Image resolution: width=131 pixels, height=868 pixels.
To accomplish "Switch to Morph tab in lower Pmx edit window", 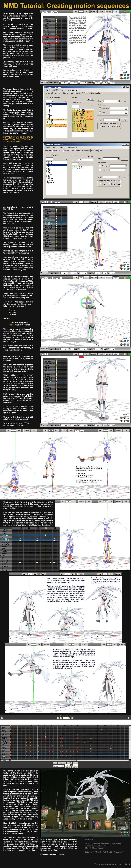I will pyautogui.click(x=78, y=151).
